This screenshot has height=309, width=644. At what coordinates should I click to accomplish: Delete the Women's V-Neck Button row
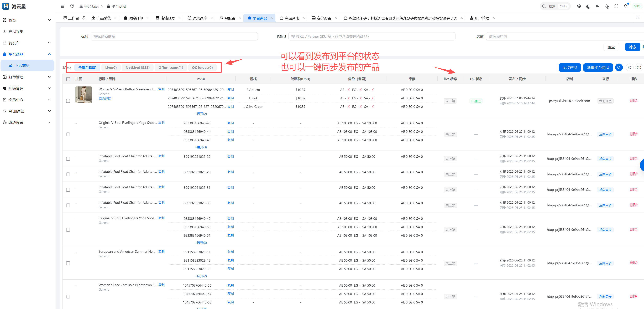tap(633, 101)
